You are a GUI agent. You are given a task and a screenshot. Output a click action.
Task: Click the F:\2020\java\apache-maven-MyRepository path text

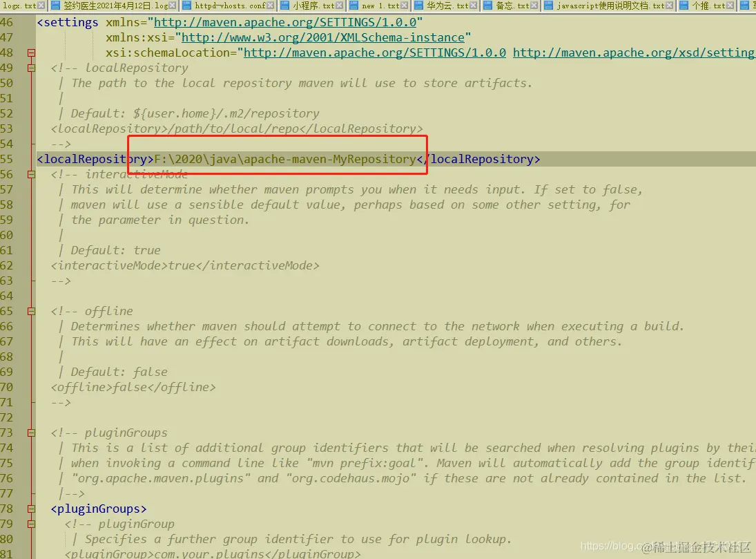pyautogui.click(x=285, y=160)
